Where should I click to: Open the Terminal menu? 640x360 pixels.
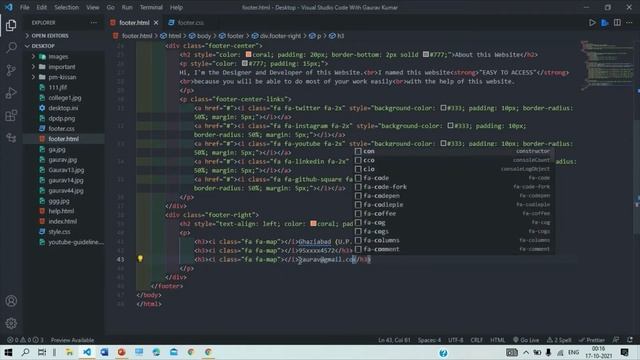(x=151, y=7)
